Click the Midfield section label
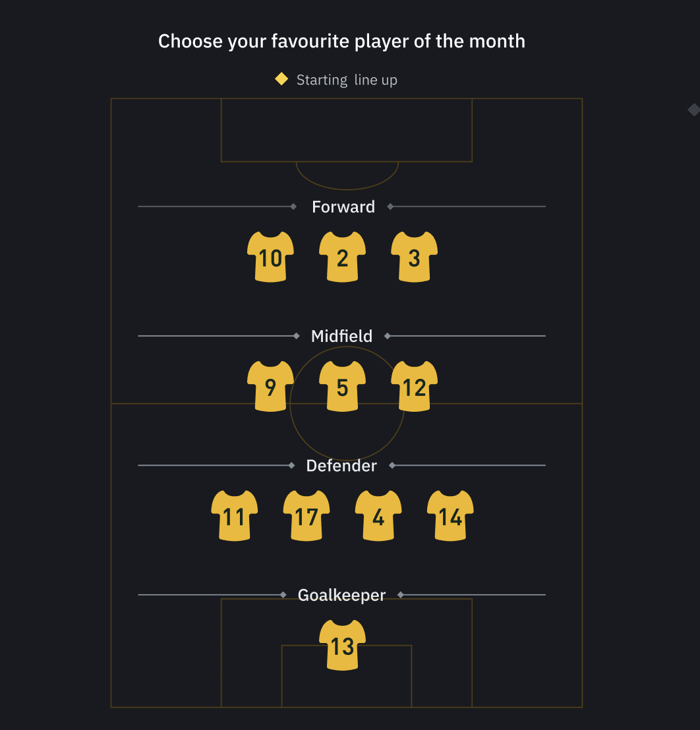Screen dimensions: 700x730 (x=342, y=336)
